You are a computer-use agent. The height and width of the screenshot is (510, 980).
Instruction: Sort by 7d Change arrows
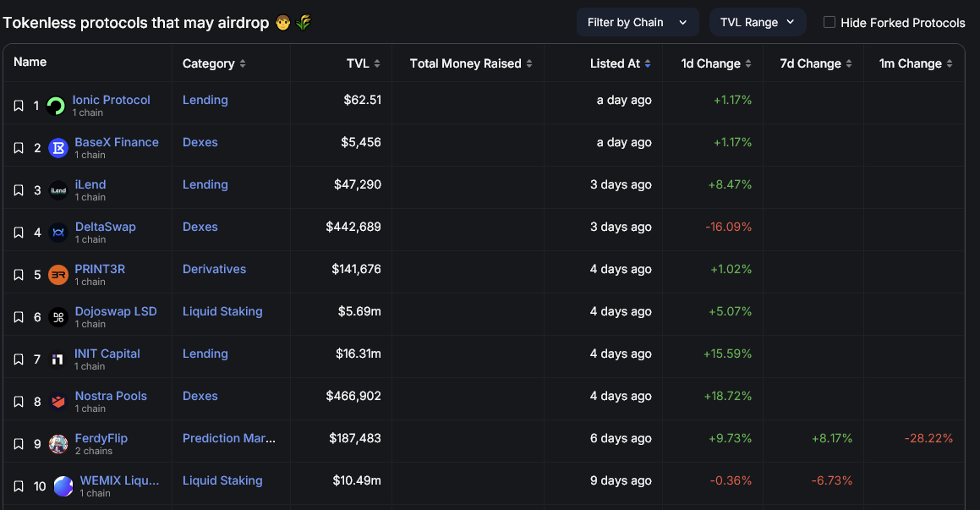tap(849, 63)
